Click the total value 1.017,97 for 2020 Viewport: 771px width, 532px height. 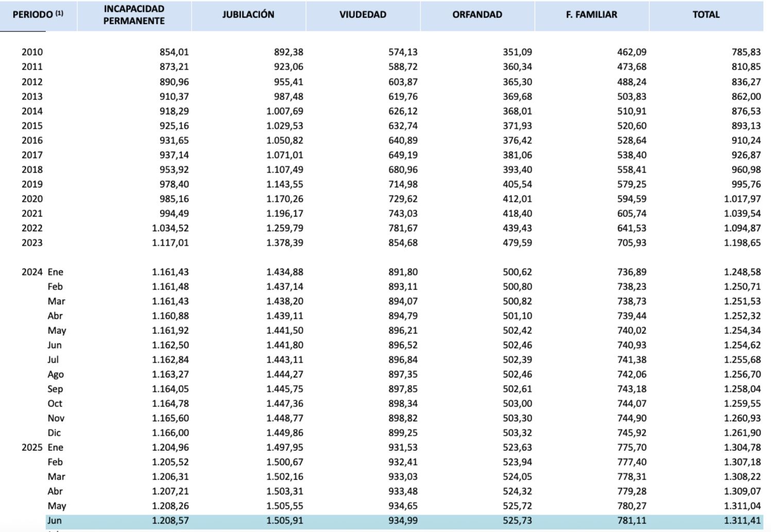pos(742,199)
